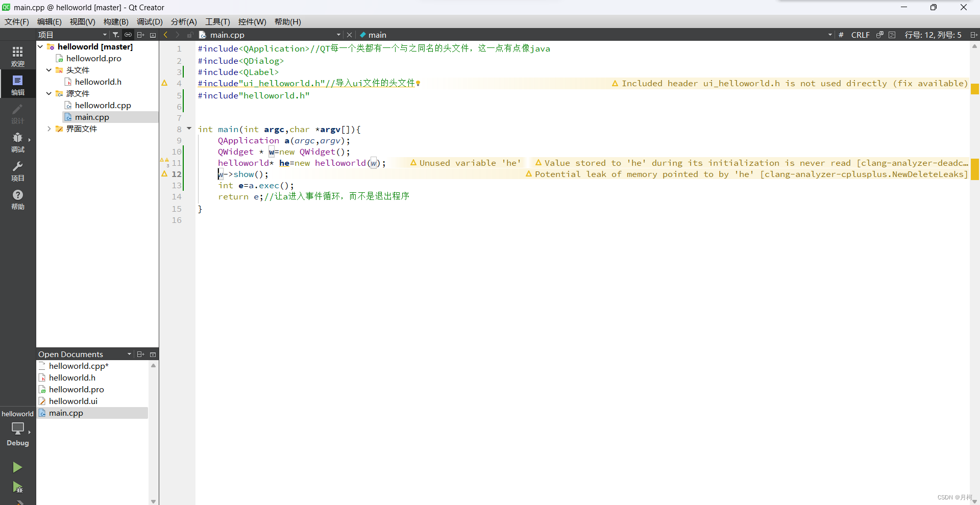
Task: Go back with the left arrow
Action: point(165,35)
